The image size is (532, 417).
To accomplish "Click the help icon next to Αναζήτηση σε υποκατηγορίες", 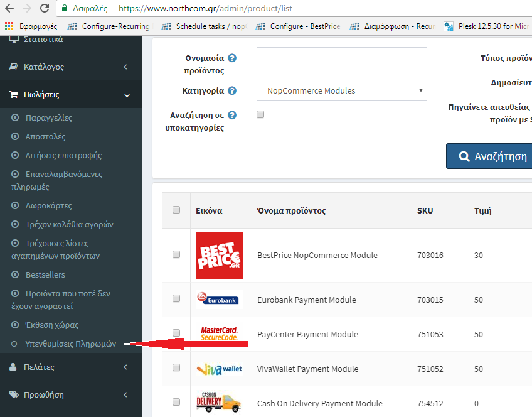I will tap(232, 115).
